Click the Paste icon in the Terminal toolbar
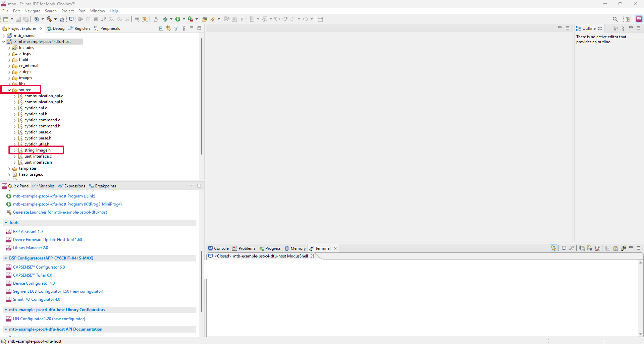This screenshot has width=644, height=344. [x=615, y=248]
